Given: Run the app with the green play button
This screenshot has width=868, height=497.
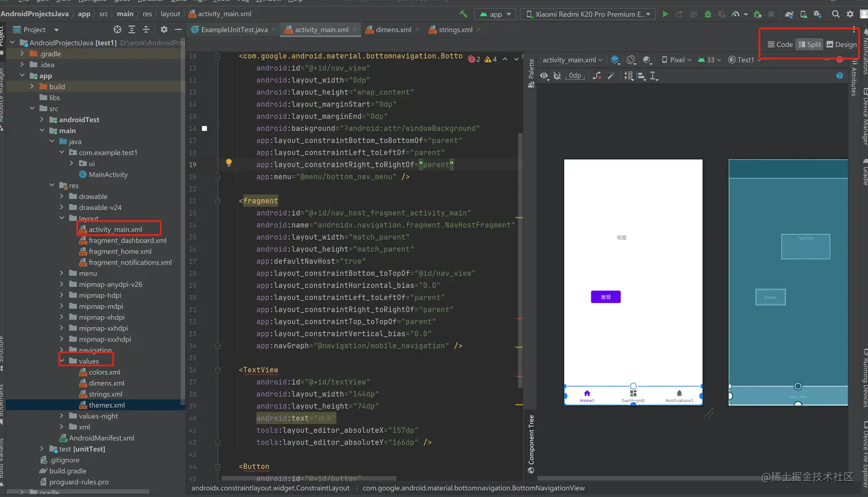Looking at the screenshot, I should pos(665,14).
